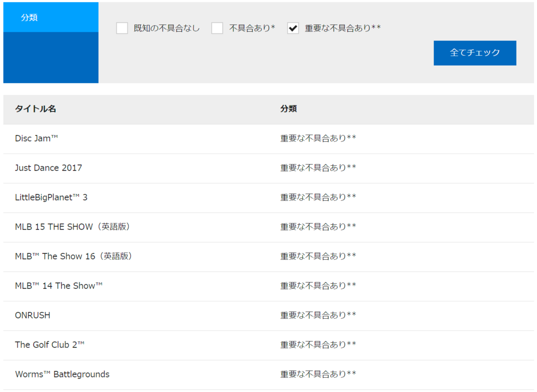The width and height of the screenshot is (537, 392).
Task: Click the ONRUSH title
Action: (32, 315)
